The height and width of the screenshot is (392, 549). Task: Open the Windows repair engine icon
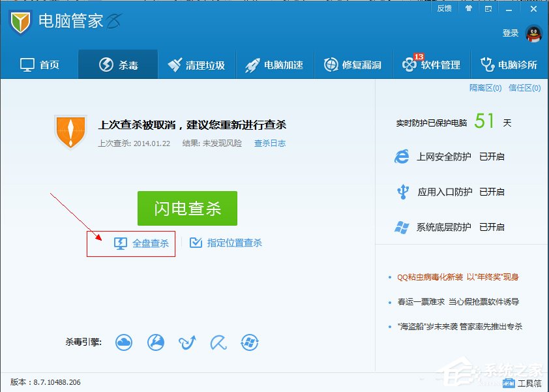250,342
